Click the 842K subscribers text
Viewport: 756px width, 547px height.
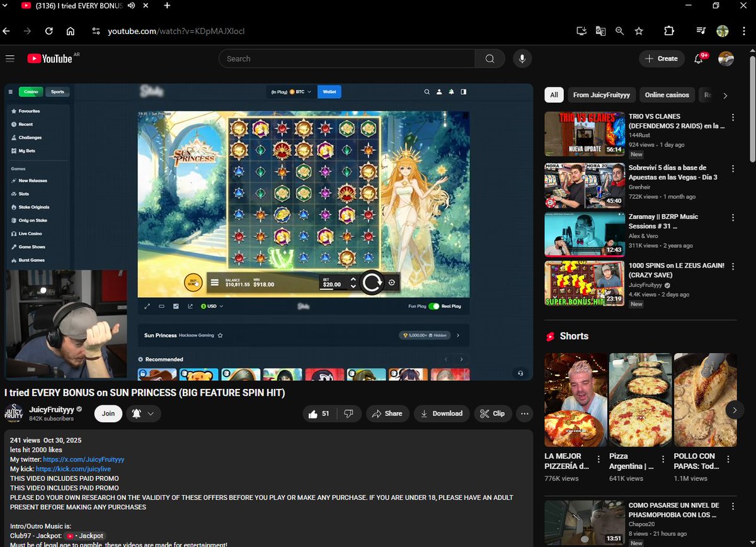tap(51, 419)
